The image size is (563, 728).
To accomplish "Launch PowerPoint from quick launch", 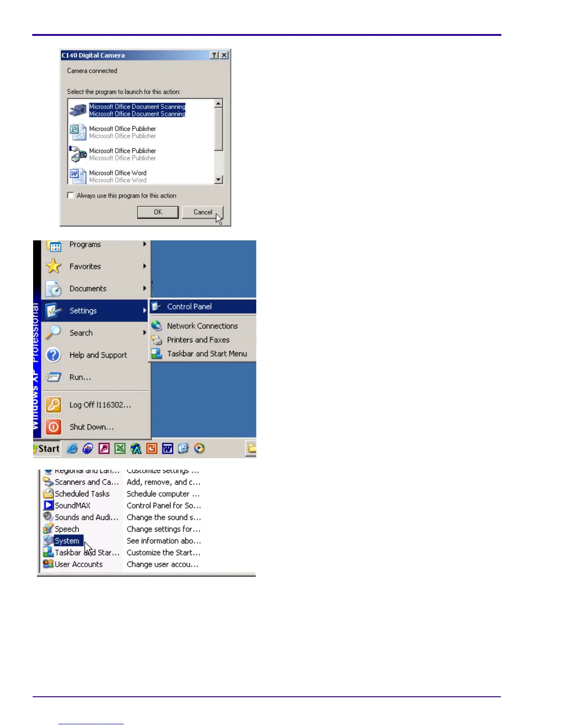I will click(152, 449).
